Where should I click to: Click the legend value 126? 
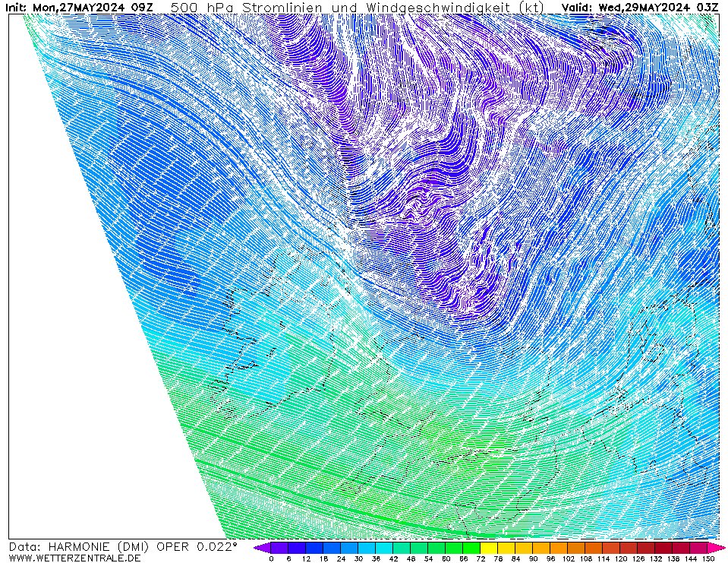pyautogui.click(x=638, y=558)
